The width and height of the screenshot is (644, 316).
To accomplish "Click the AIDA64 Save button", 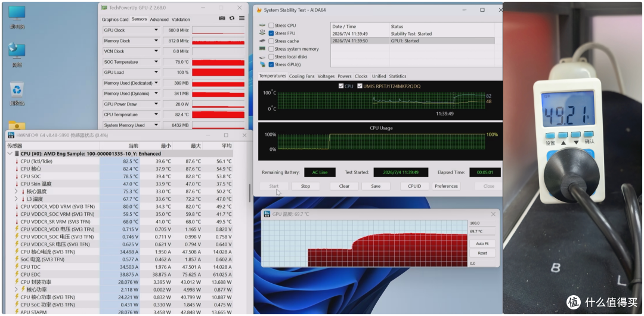I will point(376,186).
